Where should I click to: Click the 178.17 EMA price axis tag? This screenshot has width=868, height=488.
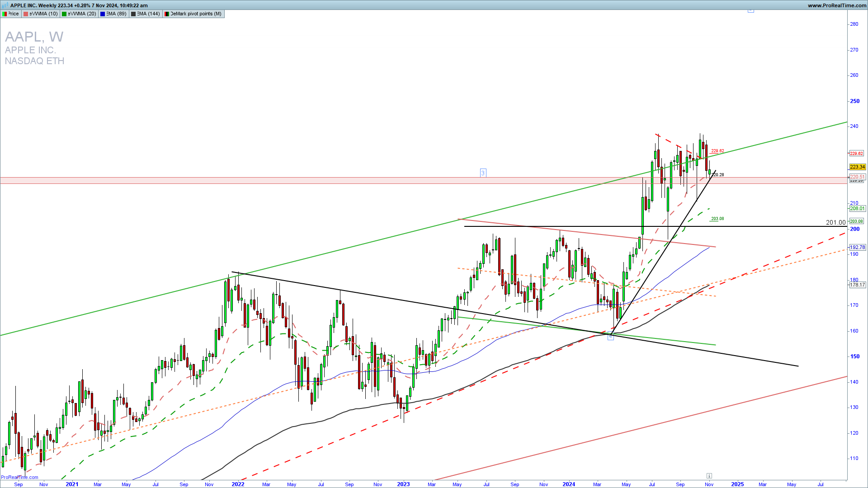coord(858,285)
